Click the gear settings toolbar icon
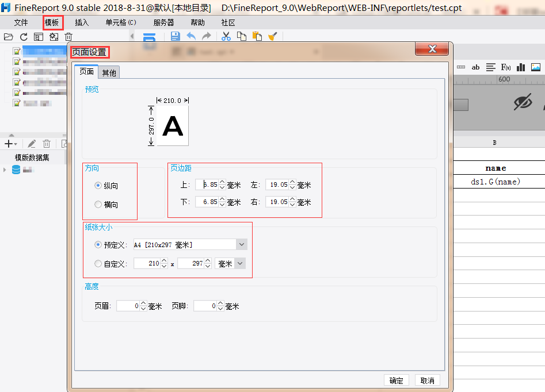This screenshot has width=545, height=392. tap(54, 37)
